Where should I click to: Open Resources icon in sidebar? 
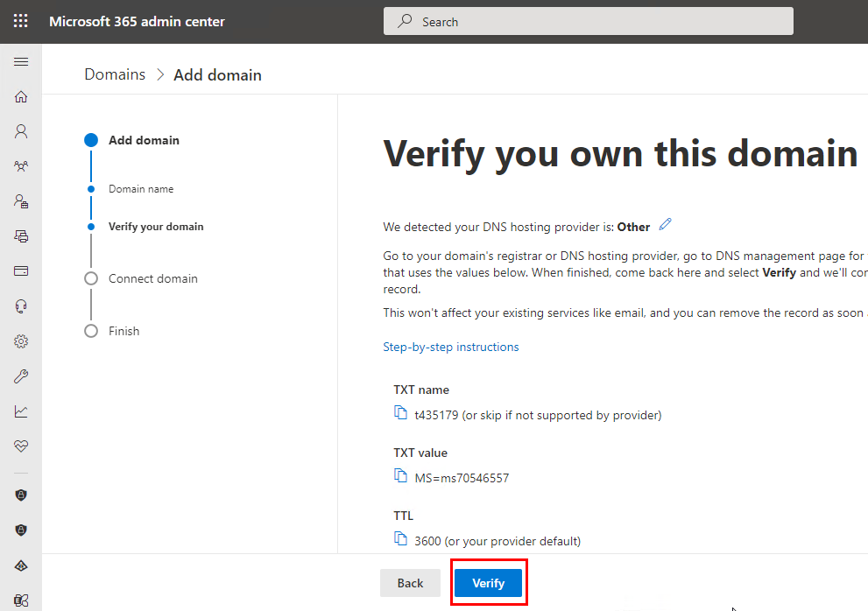point(21,236)
